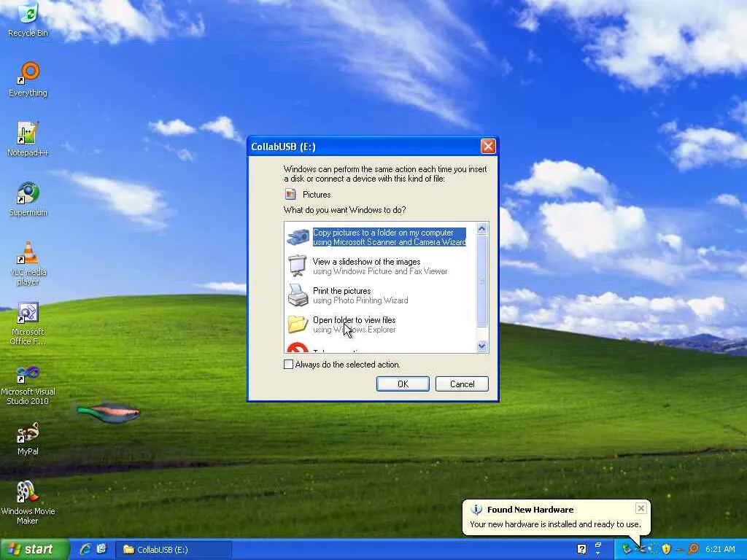This screenshot has width=747, height=560.
Task: Select the partially hidden Take no action entry
Action: [x=329, y=349]
